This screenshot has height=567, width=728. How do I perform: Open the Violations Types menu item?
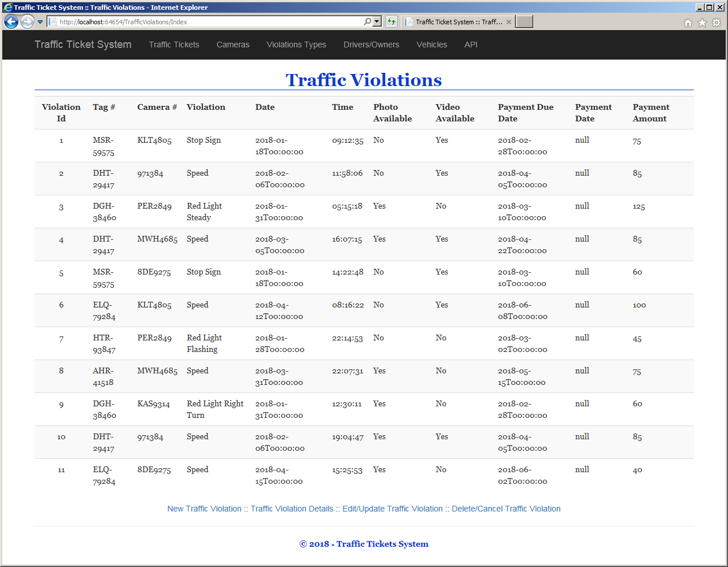296,45
